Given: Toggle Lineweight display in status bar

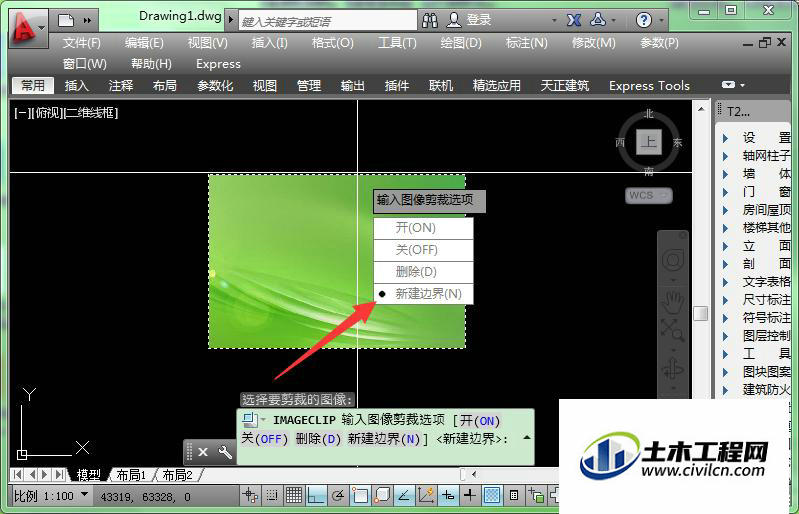Looking at the screenshot, I should tap(470, 495).
